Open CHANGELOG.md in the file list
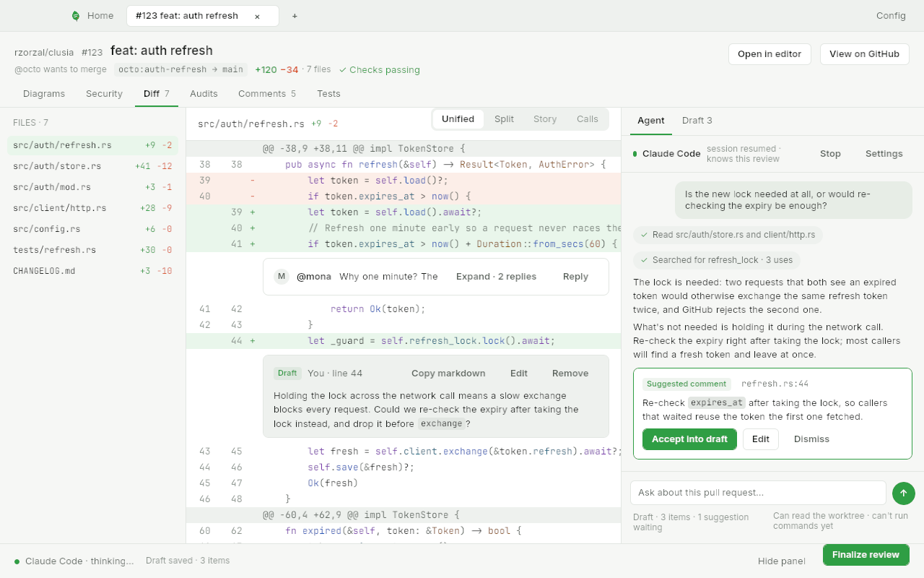 pyautogui.click(x=92, y=271)
